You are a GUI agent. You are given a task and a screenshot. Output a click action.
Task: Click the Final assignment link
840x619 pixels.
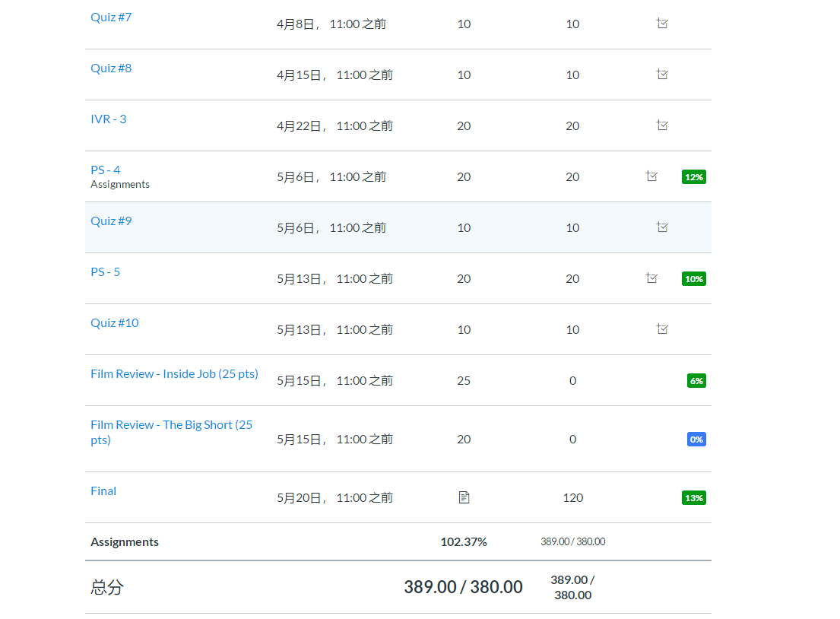103,490
